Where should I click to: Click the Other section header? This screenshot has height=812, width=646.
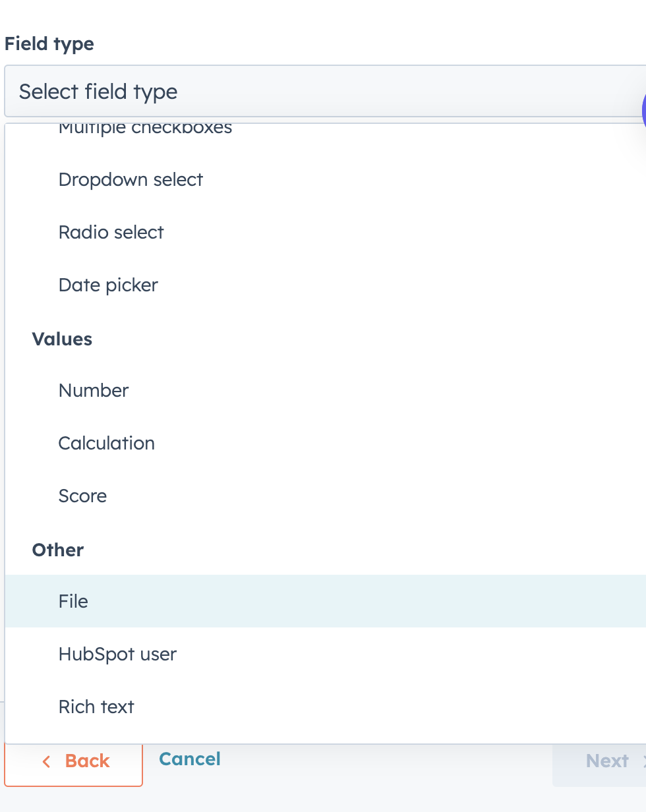click(x=57, y=550)
